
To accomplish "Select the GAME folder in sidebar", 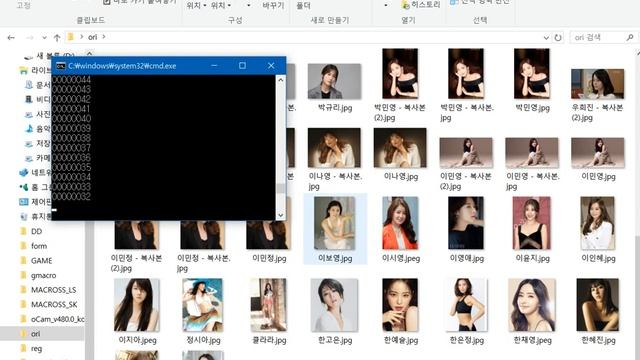I will 42,260.
